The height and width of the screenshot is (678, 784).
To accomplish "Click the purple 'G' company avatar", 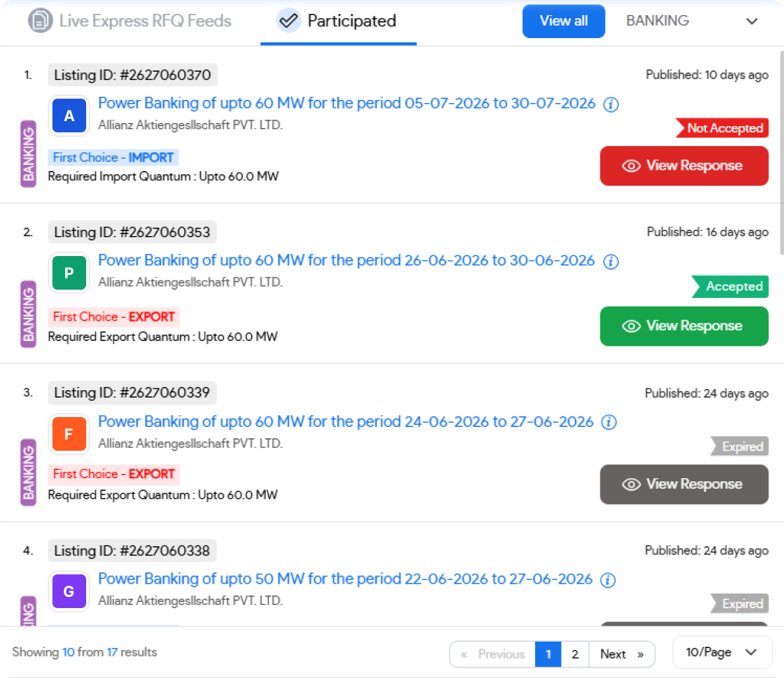I will [x=69, y=591].
